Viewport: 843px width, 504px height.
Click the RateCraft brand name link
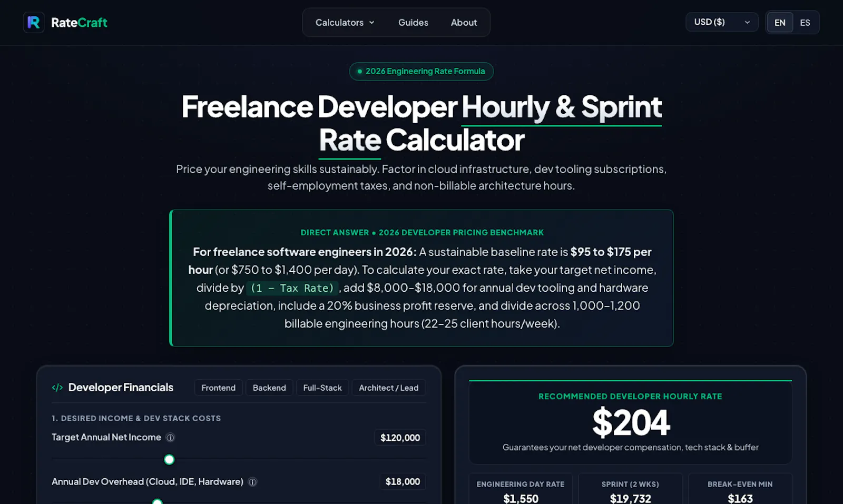79,23
